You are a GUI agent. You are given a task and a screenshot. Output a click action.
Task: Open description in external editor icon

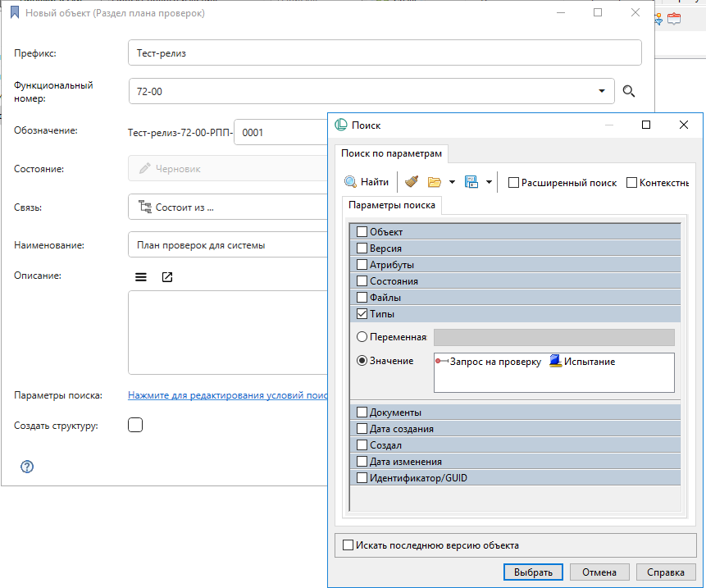point(167,277)
